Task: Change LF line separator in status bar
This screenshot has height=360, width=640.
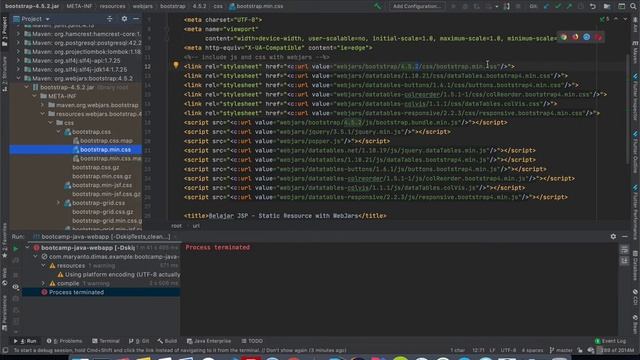Action: click(492, 350)
